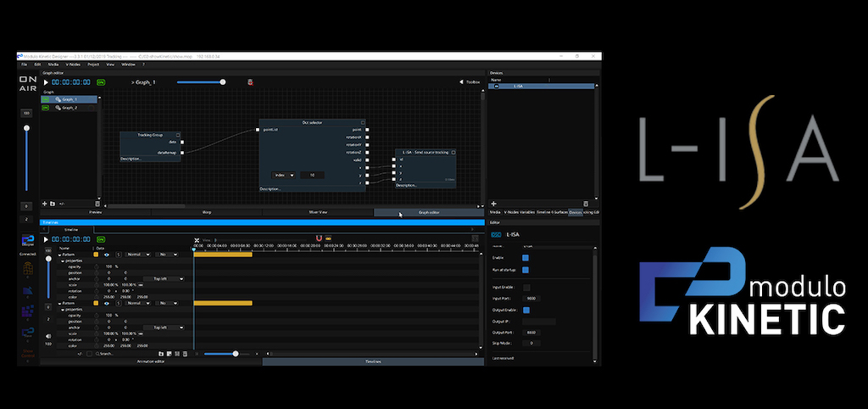Toggle visibility eye of second Pattern layer
Image resolution: width=868 pixels, height=409 pixels.
coord(106,303)
